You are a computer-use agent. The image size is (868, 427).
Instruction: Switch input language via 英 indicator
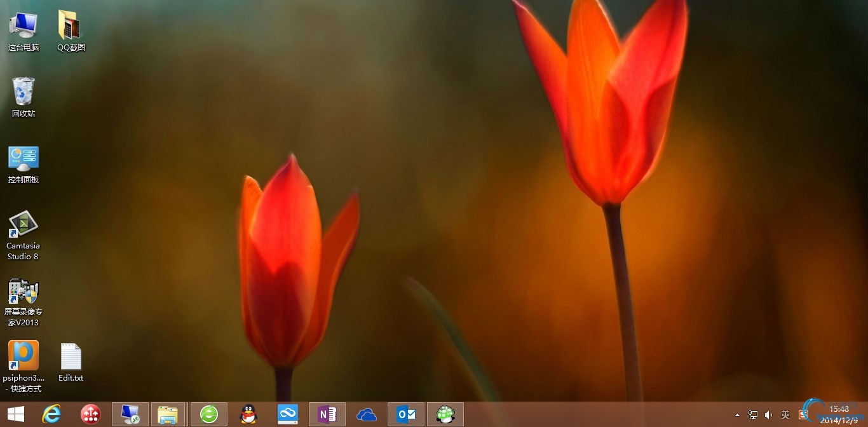tap(785, 415)
